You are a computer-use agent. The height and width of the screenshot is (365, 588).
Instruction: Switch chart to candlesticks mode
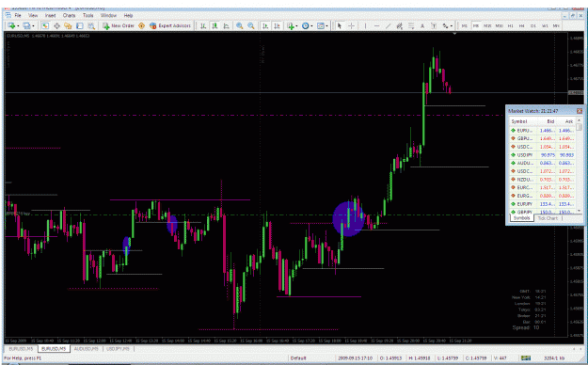pos(215,26)
